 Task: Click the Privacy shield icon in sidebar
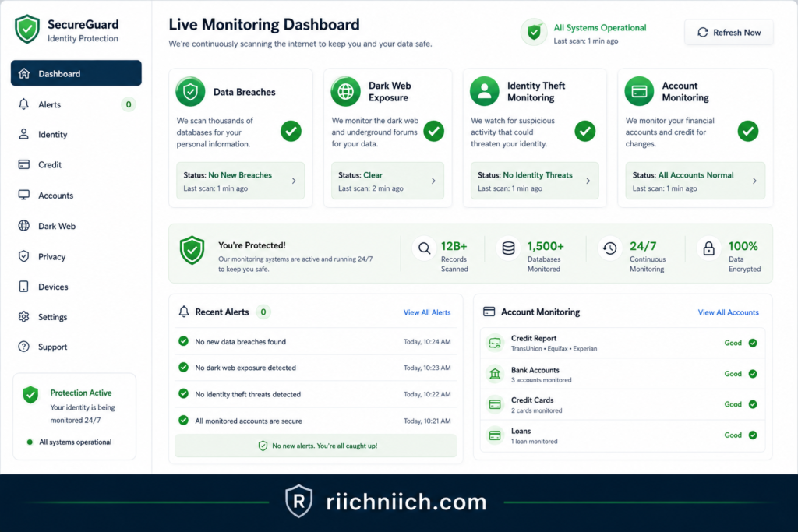[23, 256]
